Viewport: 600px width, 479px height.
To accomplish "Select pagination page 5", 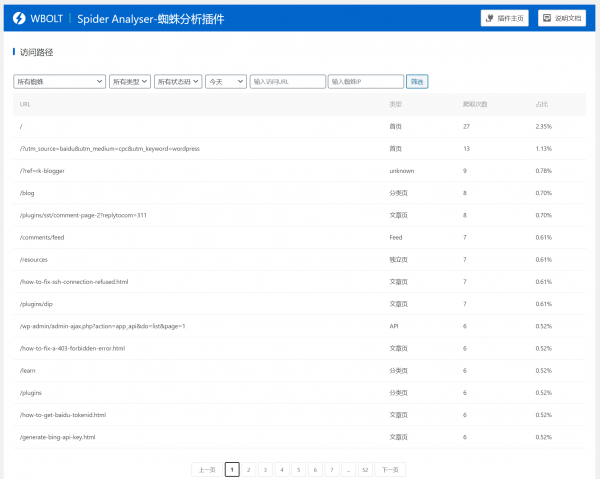I will [298, 469].
